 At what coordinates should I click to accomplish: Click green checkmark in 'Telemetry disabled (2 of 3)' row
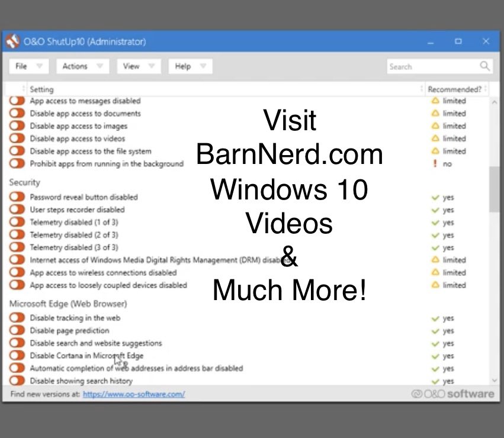pos(435,235)
